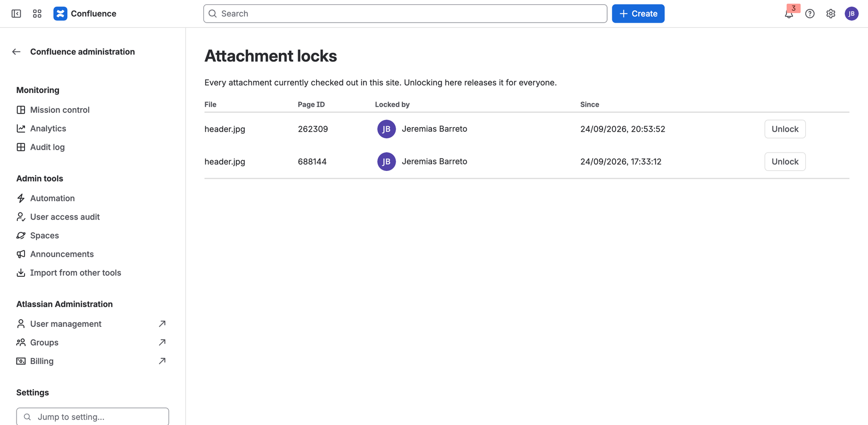Click JB avatar in row 688144
Screen dimensions: 868x425
pos(386,161)
